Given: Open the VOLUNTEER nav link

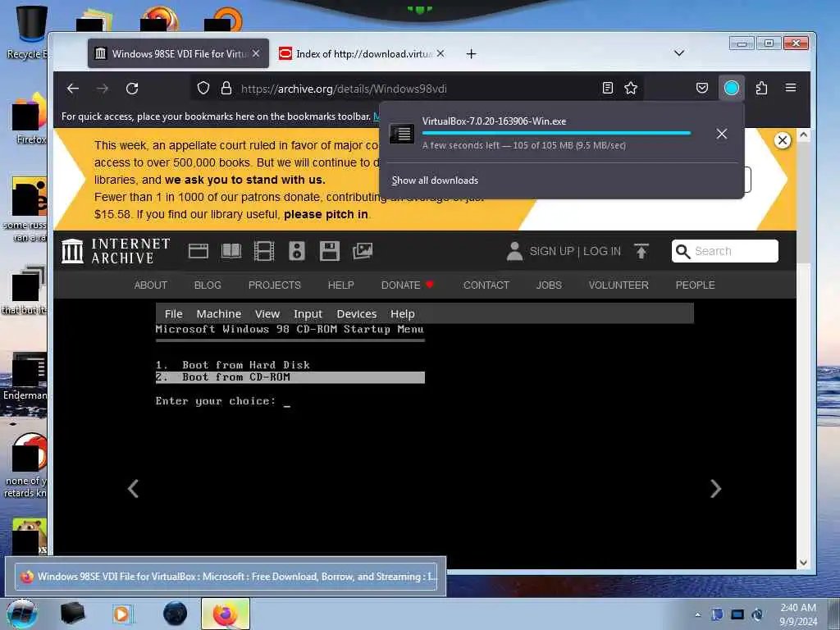Looking at the screenshot, I should click(x=619, y=285).
